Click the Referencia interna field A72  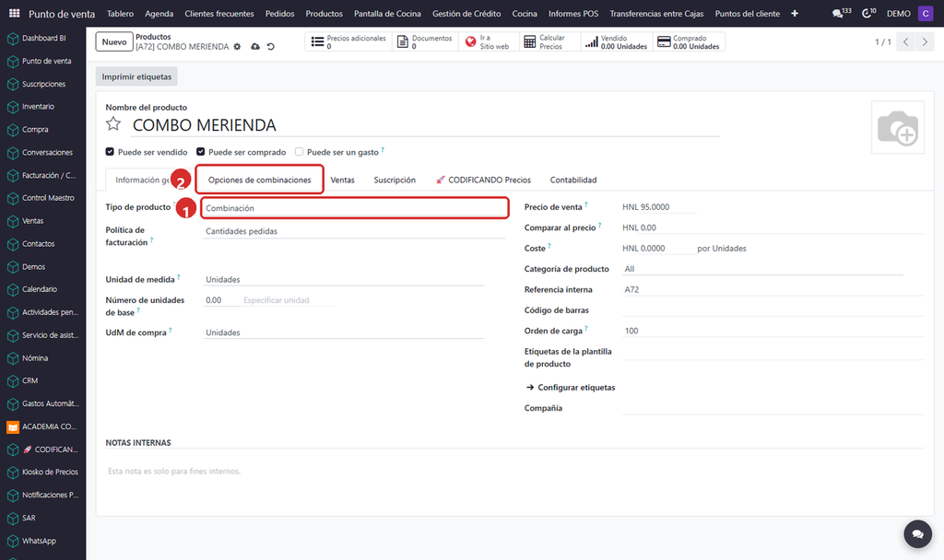coord(773,289)
